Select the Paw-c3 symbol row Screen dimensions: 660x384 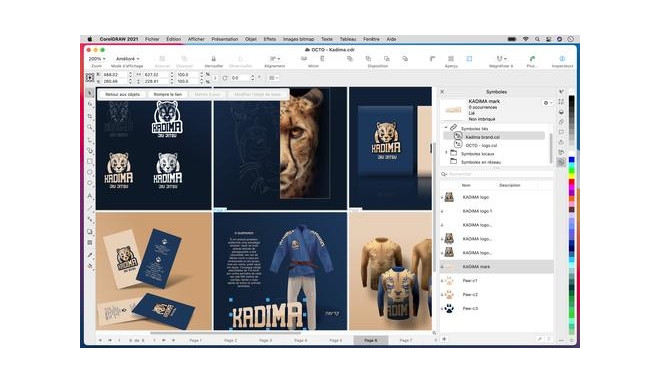[497, 308]
